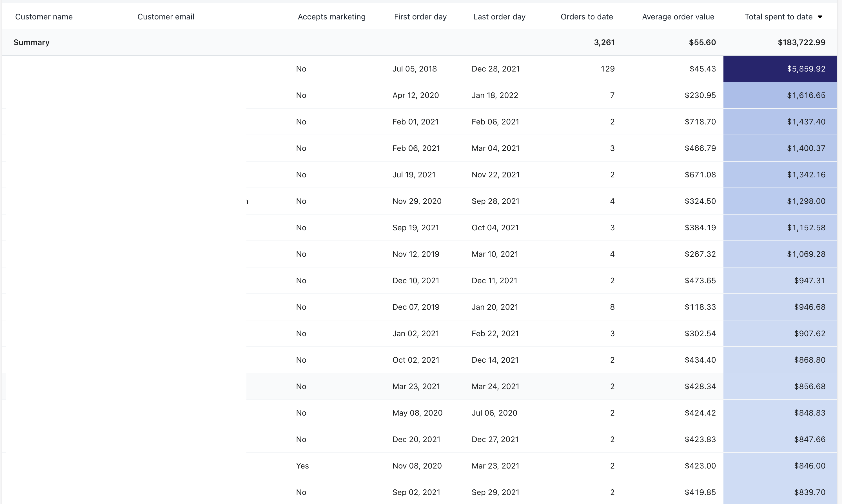The height and width of the screenshot is (504, 842).
Task: Click last order date Sep 29, 2021
Action: point(495,493)
